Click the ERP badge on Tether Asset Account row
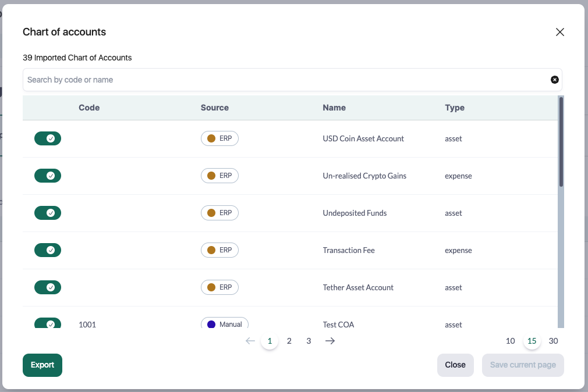Image resolution: width=588 pixels, height=392 pixels. tap(219, 287)
